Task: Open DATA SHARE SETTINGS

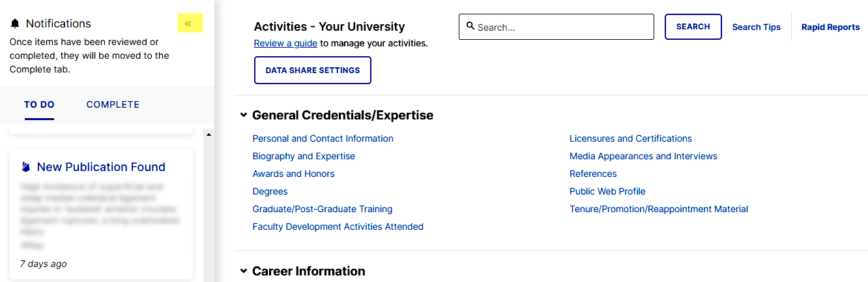Action: [313, 70]
